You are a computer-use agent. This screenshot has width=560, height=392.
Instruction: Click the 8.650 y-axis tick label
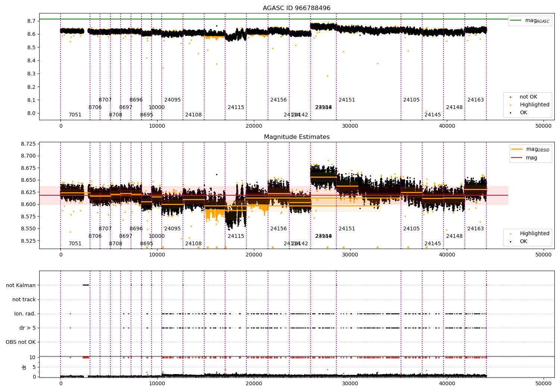coord(28,180)
